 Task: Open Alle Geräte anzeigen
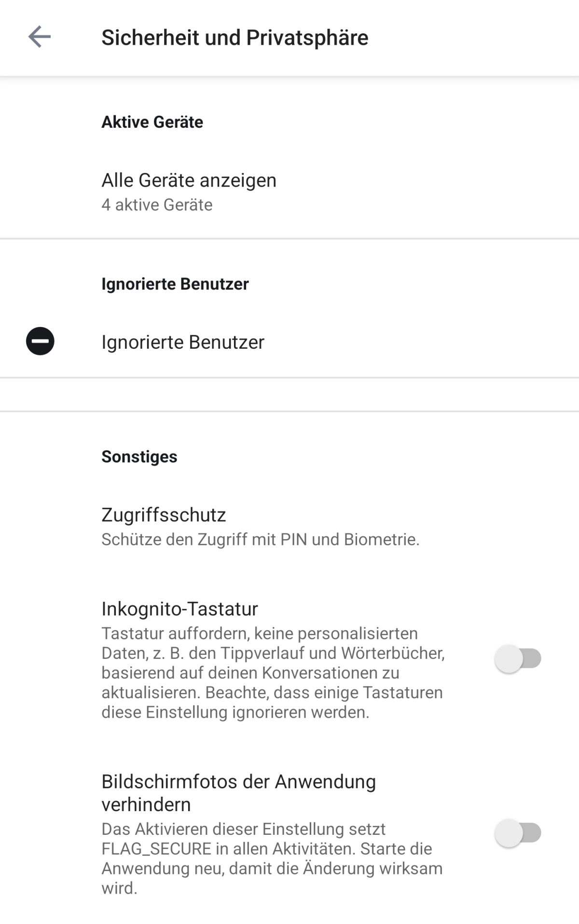click(x=289, y=191)
